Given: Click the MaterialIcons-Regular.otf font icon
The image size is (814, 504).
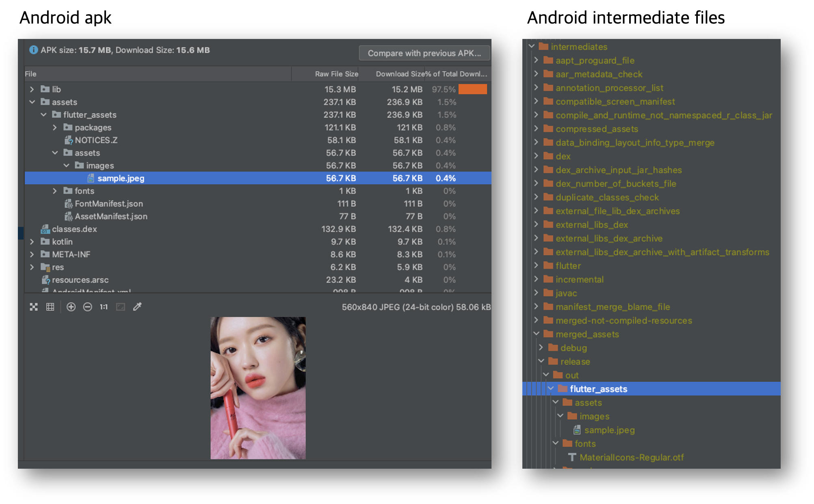Looking at the screenshot, I should point(572,457).
